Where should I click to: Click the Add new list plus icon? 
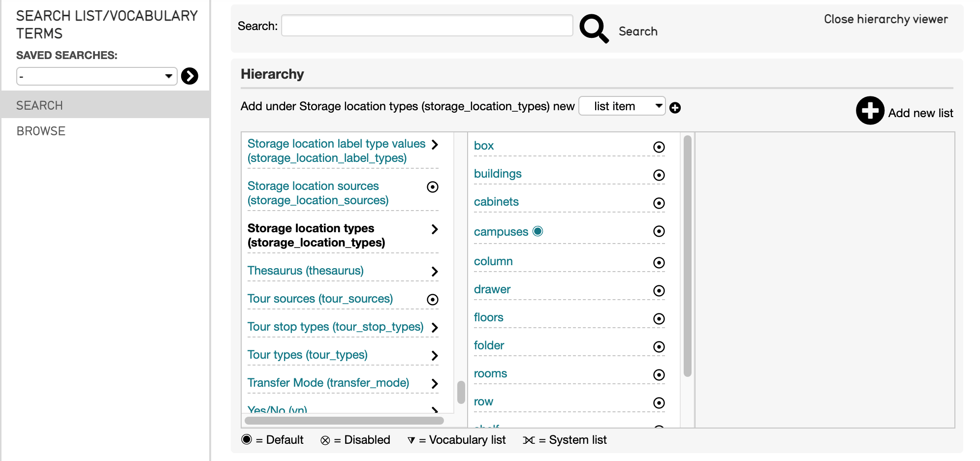[870, 111]
